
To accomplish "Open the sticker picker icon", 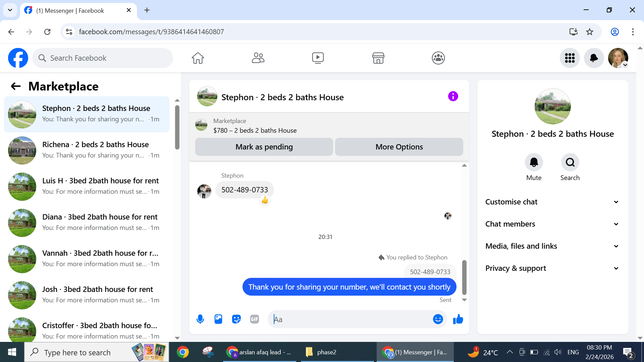I will (236, 319).
